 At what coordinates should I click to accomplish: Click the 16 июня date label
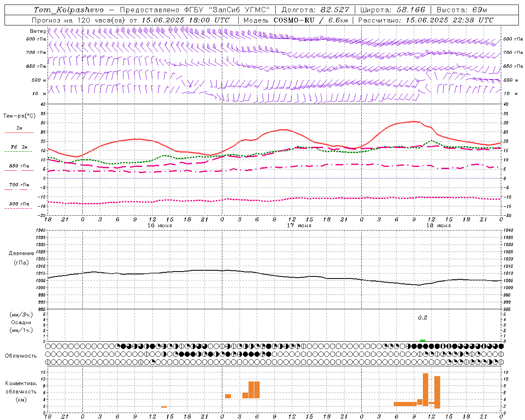coord(160,226)
